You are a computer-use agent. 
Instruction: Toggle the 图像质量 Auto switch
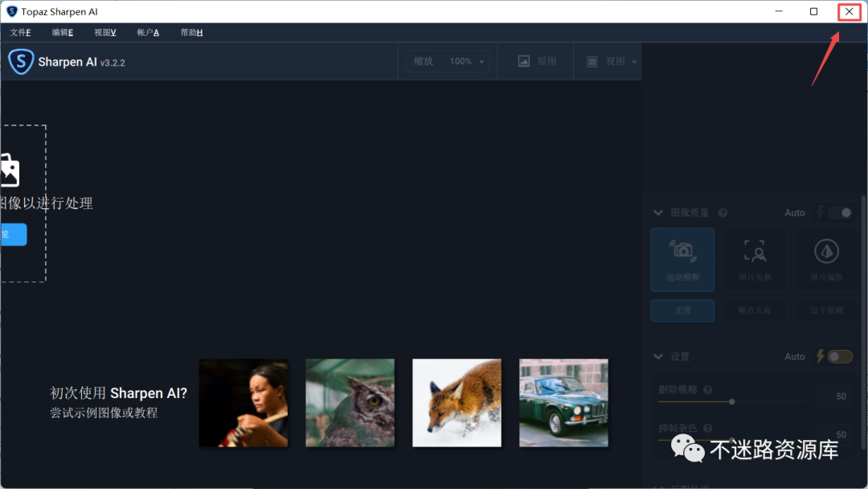point(840,212)
